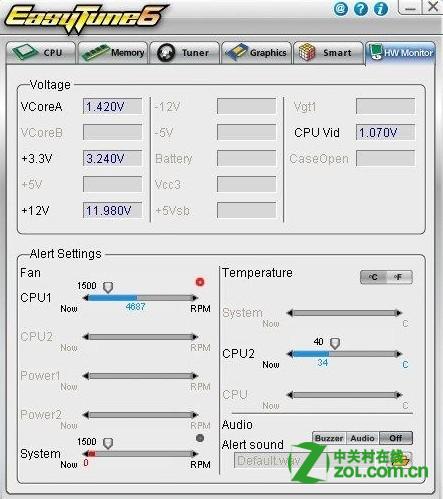Image resolution: width=443 pixels, height=499 pixels.
Task: Click right arrow of System fan slider
Action: pyautogui.click(x=195, y=454)
